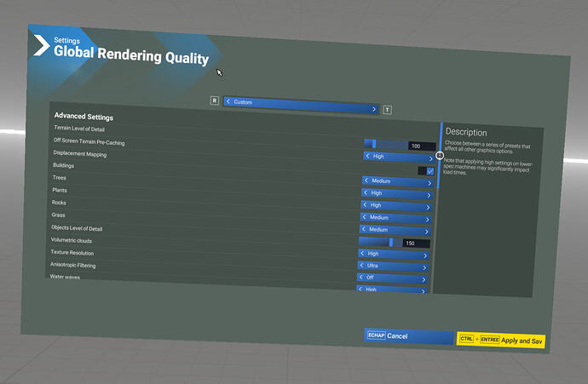Select previous preset left of Custom
Screen dimensions: 588x384
228,101
